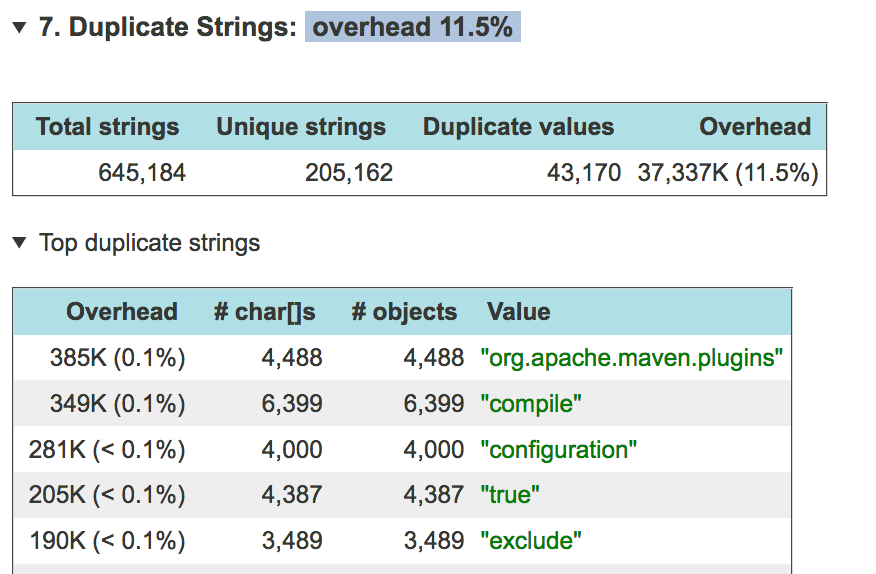Click the "compile" string value

click(531, 404)
